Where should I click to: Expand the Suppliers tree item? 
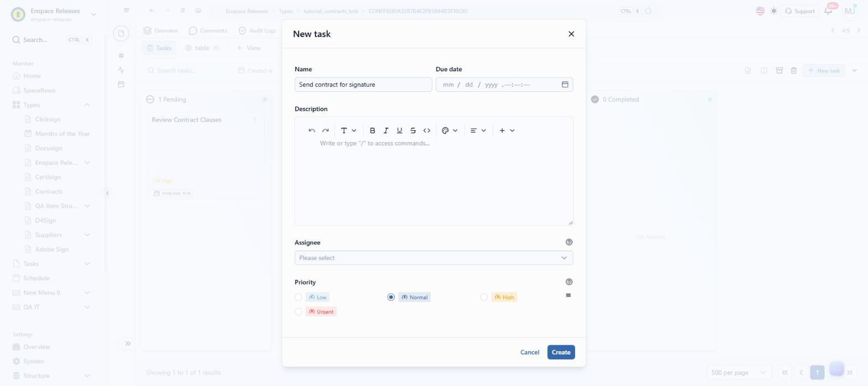point(87,235)
